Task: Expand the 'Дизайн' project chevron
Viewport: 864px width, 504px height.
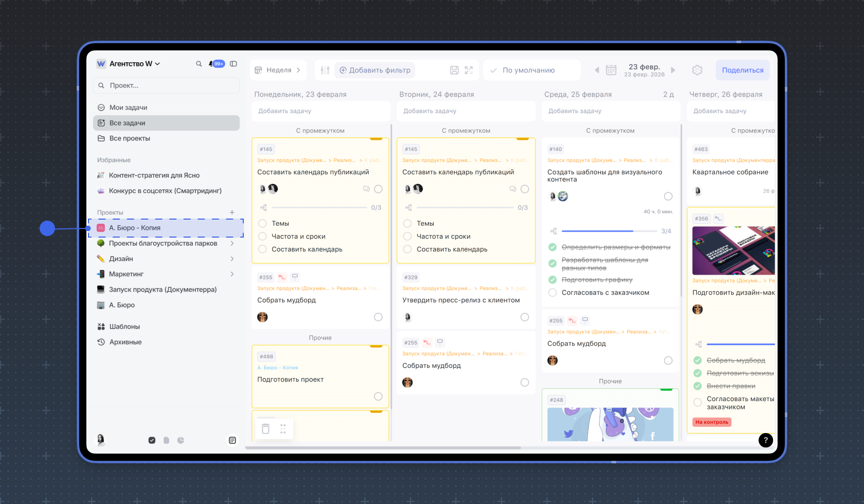Action: click(x=232, y=259)
